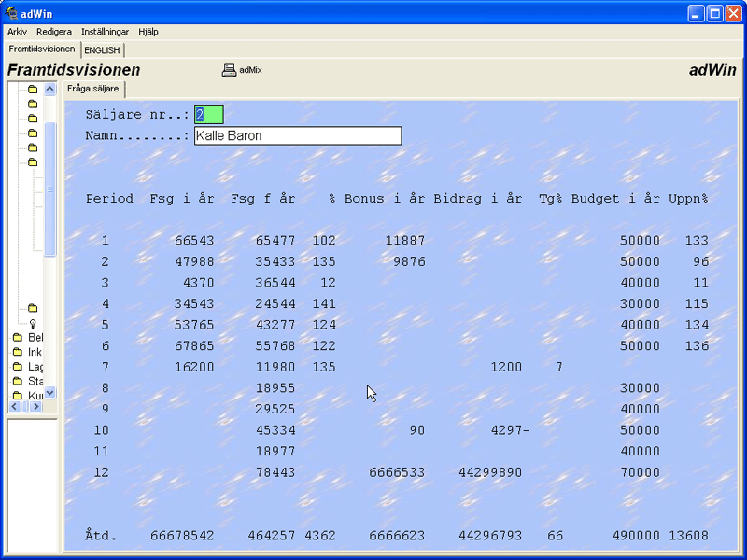Click the value 78443 in period 12
The width and height of the screenshot is (747, 560).
pos(275,472)
